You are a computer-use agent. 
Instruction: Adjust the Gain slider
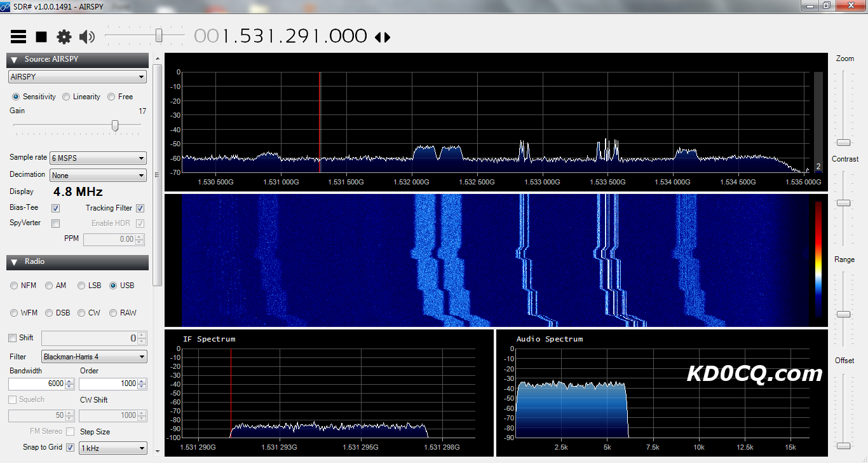(x=115, y=125)
